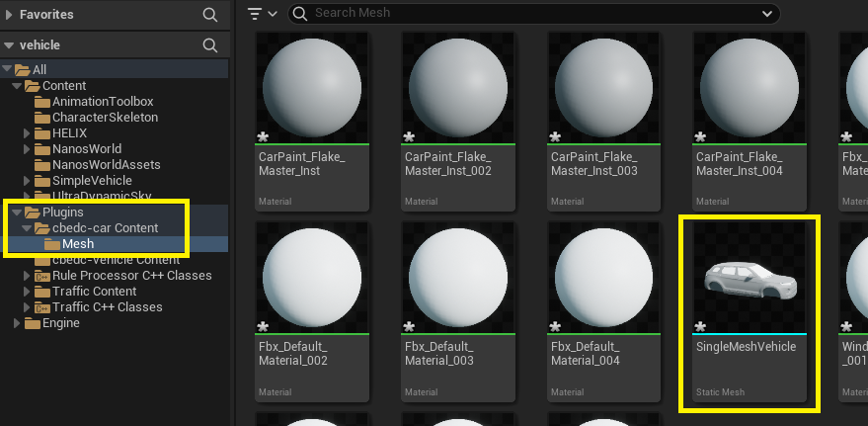Screen dimensions: 868x426
Task: Collapse the Plugins tree node
Action: (x=15, y=213)
